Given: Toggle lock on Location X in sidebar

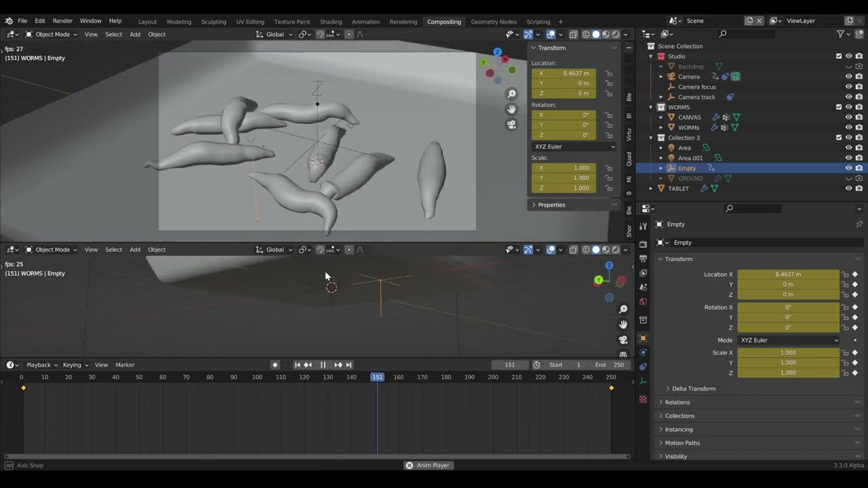Looking at the screenshot, I should (609, 73).
